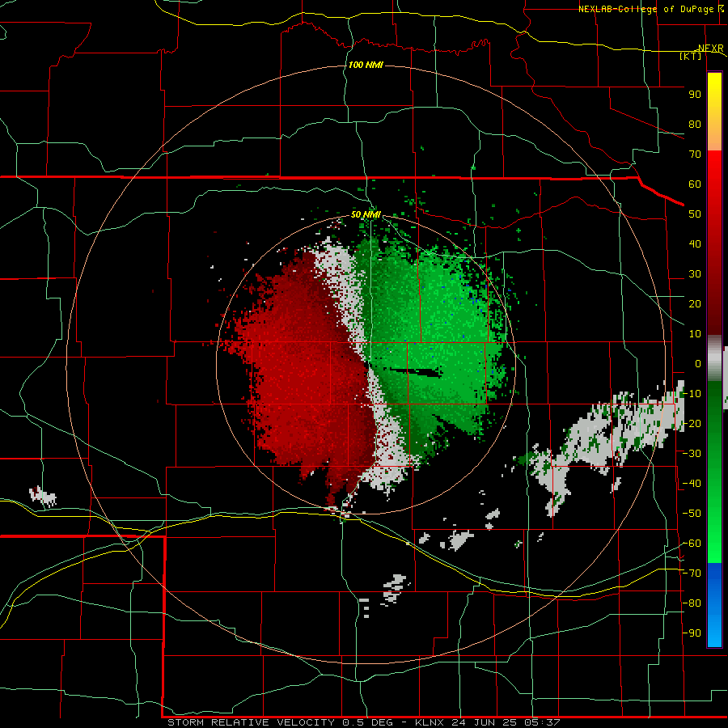Select the 50 NMI range ring label
Image resolution: width=728 pixels, height=728 pixels.
[x=366, y=214]
